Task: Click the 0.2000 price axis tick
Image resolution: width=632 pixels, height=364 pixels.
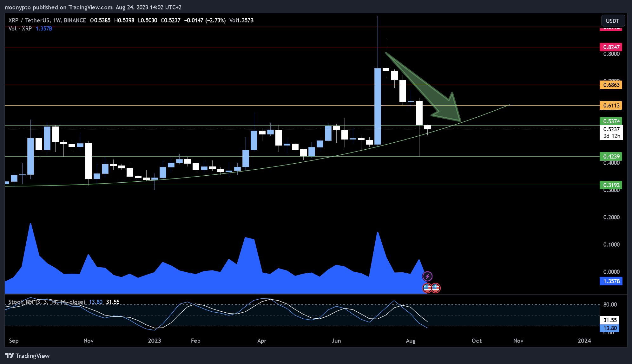Action: (x=611, y=217)
